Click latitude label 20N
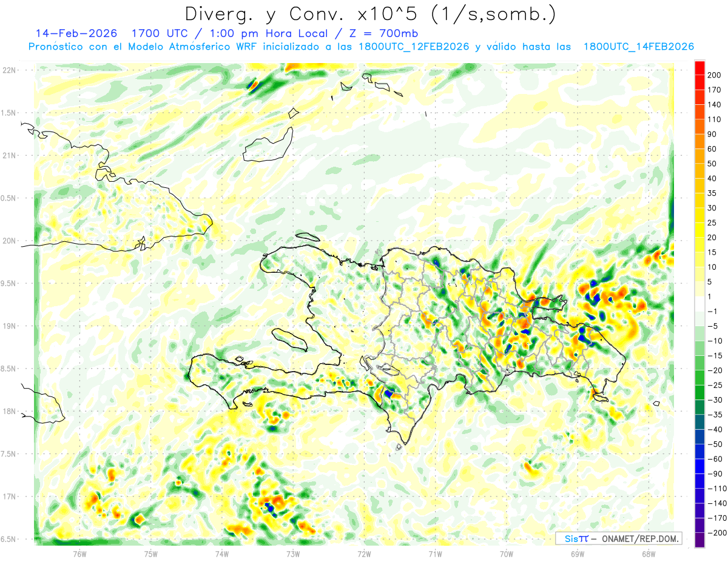The width and height of the screenshot is (728, 562). tap(10, 241)
